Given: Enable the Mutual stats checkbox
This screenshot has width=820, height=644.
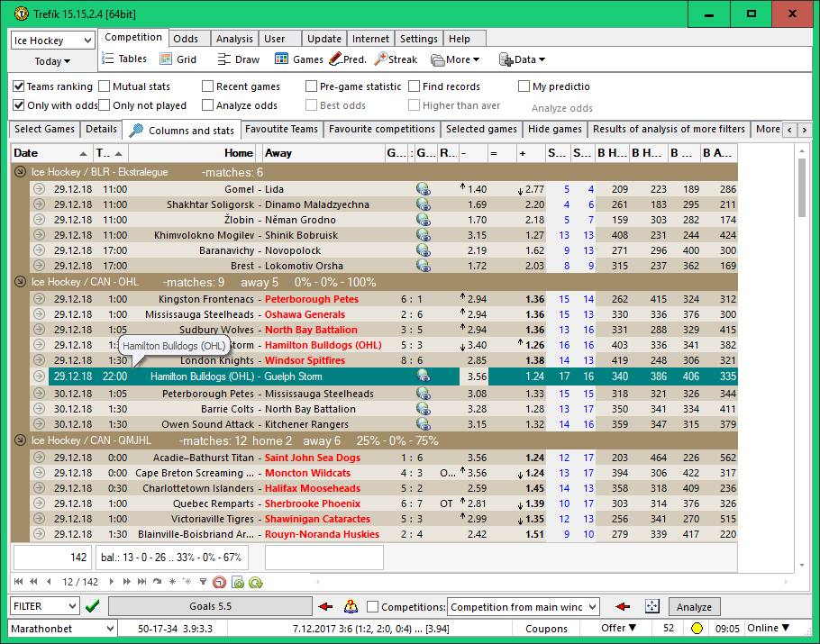Looking at the screenshot, I should (105, 86).
